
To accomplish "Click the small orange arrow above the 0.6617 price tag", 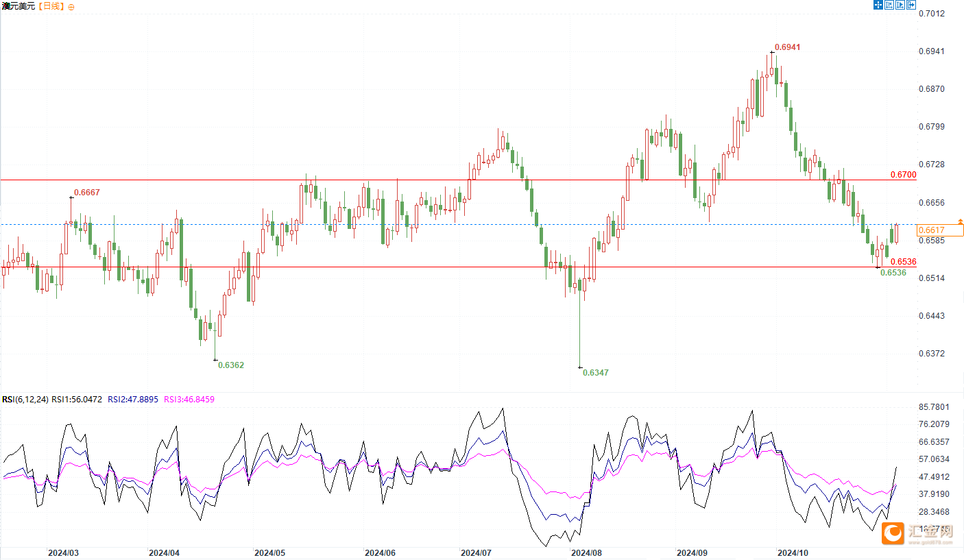I will (961, 221).
